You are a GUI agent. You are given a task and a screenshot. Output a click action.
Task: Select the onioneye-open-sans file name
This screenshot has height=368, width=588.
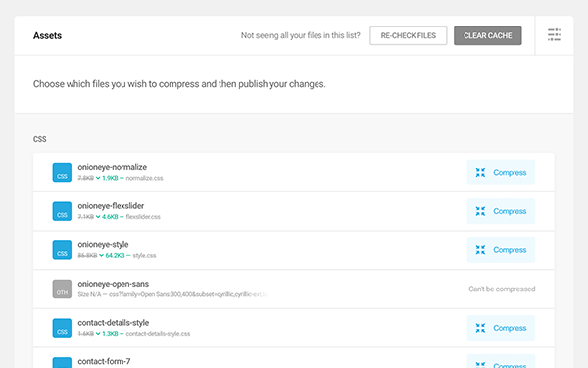(x=114, y=284)
